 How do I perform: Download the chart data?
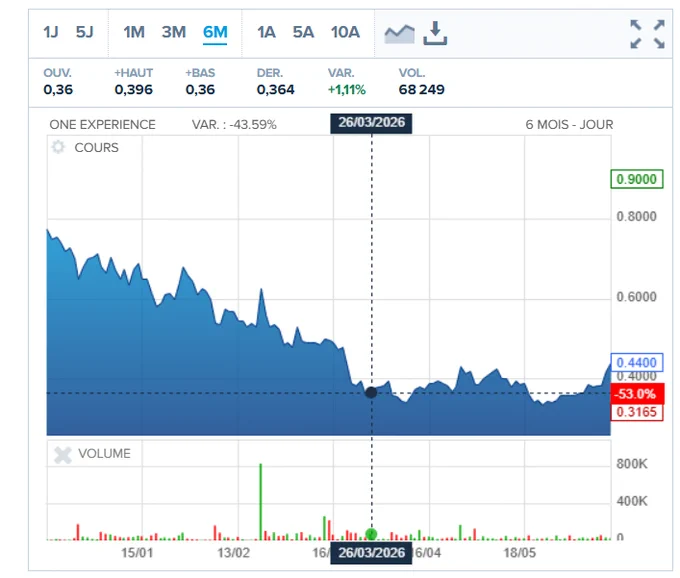tap(435, 33)
